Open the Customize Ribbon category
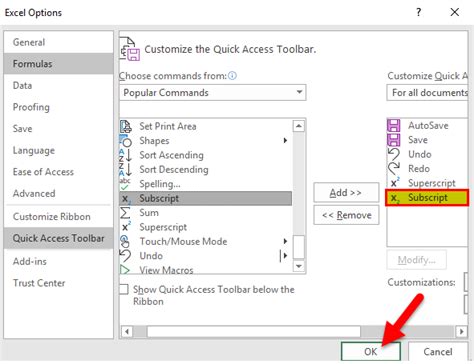Viewport: 474px width, 364px height. point(58,217)
